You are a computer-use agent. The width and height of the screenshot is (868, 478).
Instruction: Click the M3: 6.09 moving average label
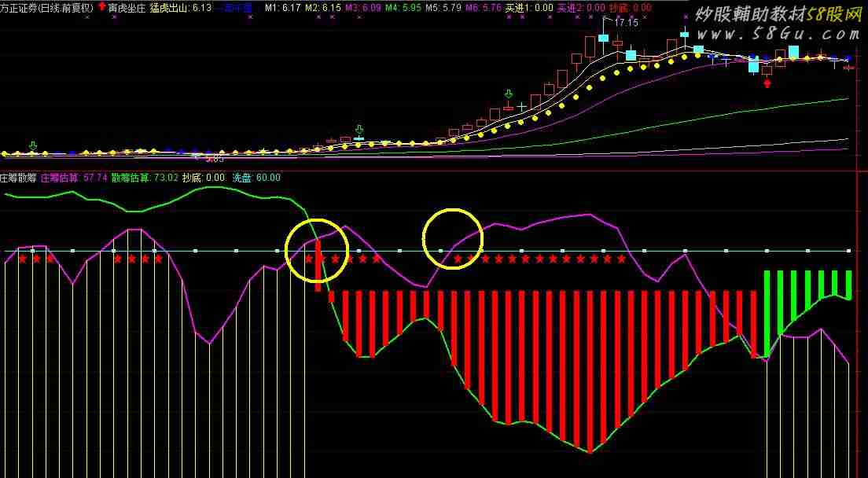[x=363, y=8]
